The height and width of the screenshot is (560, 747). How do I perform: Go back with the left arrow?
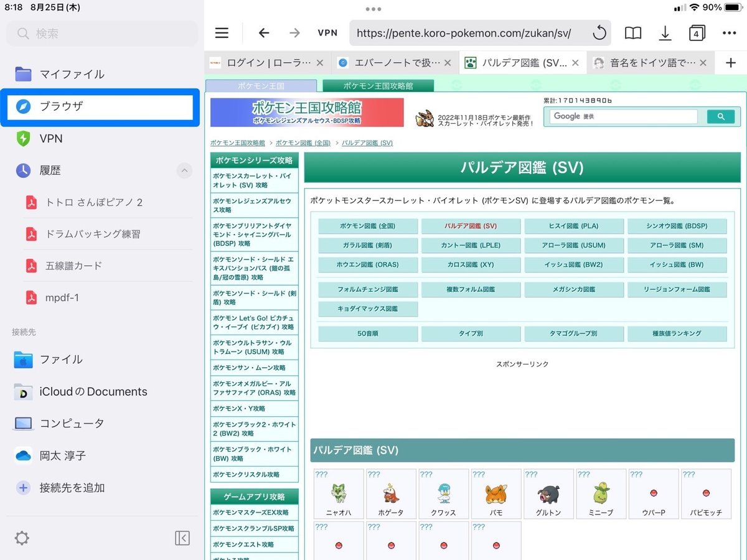pyautogui.click(x=264, y=33)
